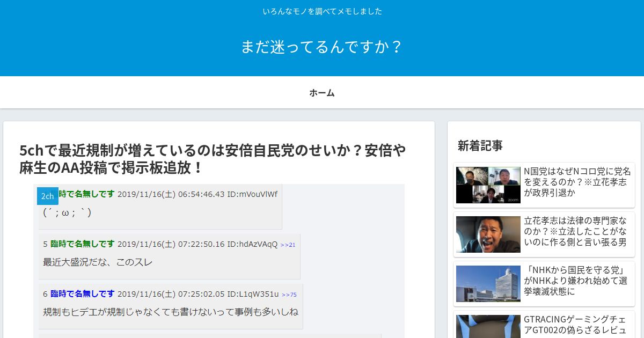The width and height of the screenshot is (644, 338).
Task: Click the (´；ω；｀) emoticon comment
Action: [67, 212]
